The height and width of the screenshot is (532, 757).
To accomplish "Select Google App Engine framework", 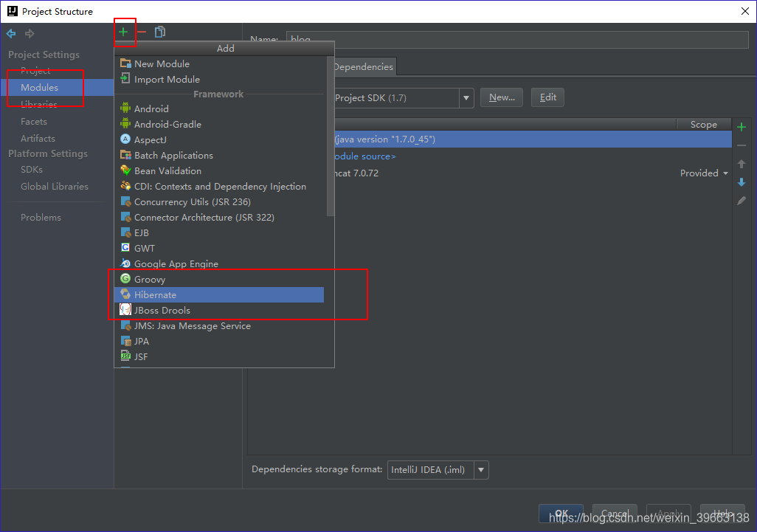I will tap(221, 263).
